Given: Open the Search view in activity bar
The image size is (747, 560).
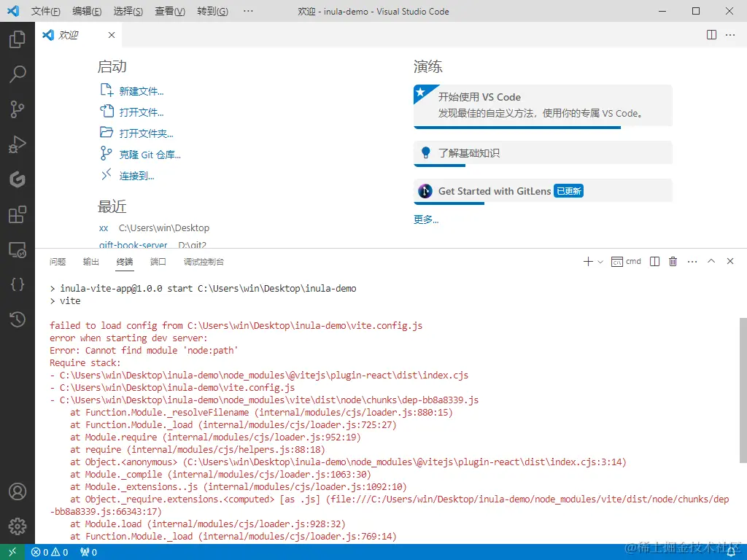Looking at the screenshot, I should (x=18, y=74).
